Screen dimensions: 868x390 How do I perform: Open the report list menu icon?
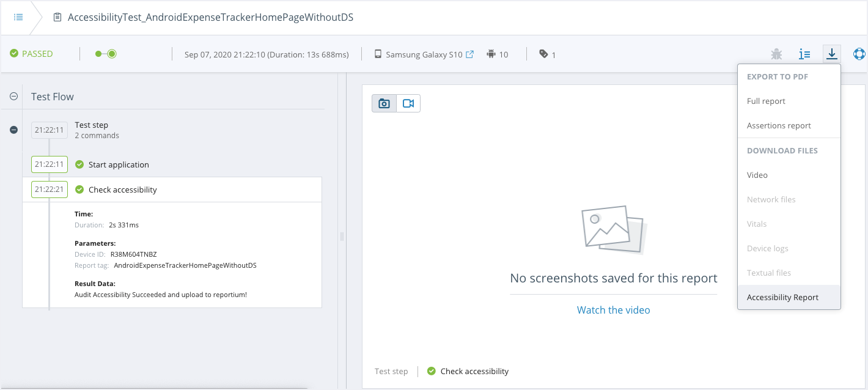coord(18,17)
